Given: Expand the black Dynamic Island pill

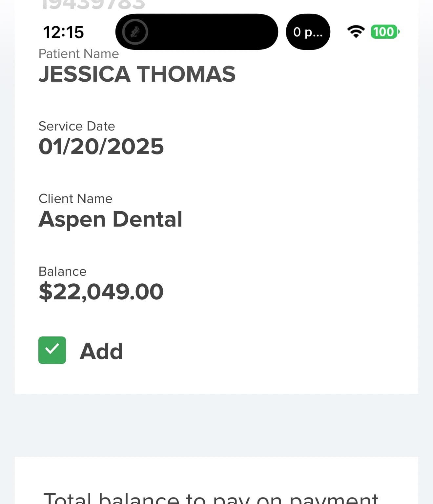Looking at the screenshot, I should click(210, 32).
